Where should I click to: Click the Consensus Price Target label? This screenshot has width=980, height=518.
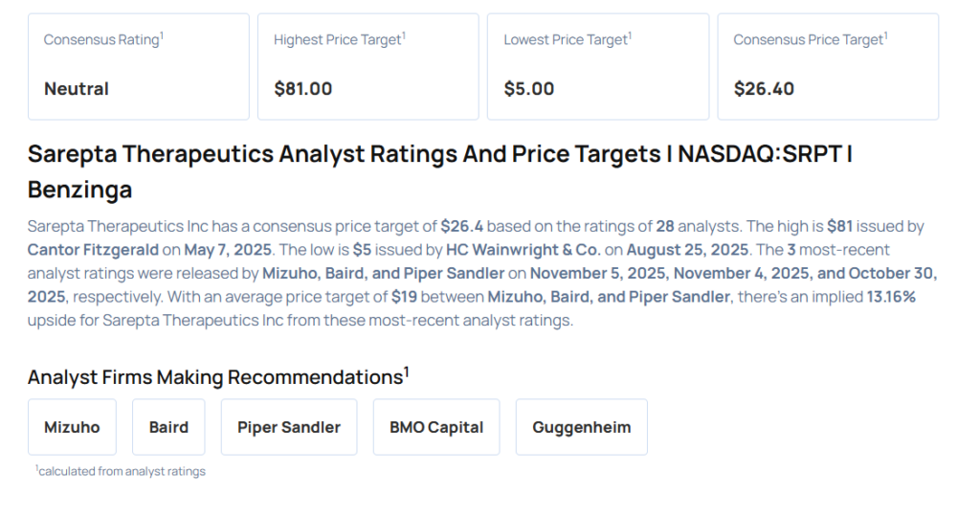pyautogui.click(x=810, y=39)
